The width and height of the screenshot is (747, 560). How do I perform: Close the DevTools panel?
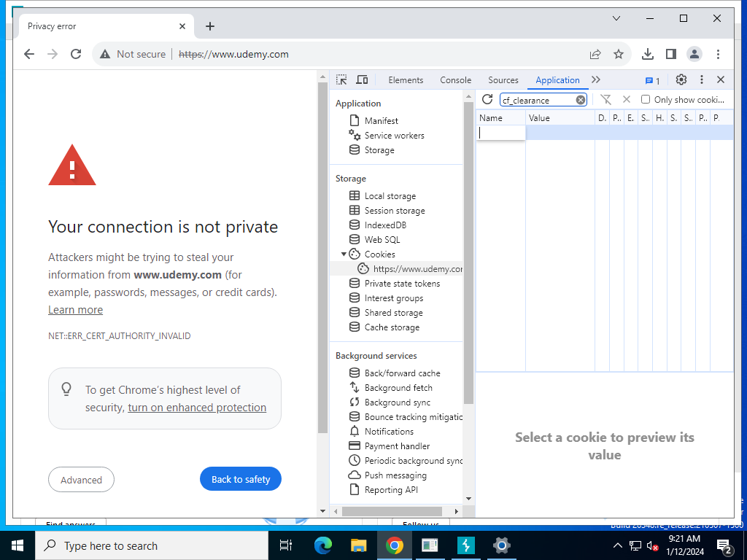[x=721, y=79]
